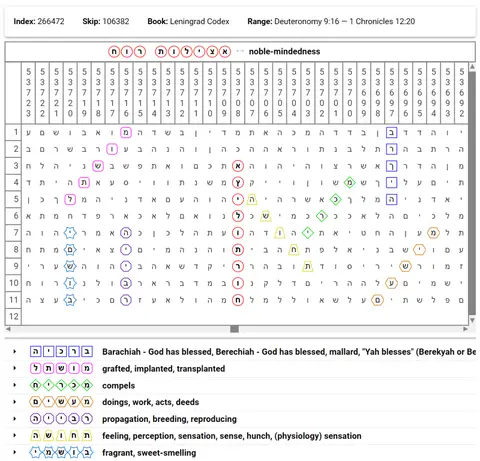The width and height of the screenshot is (480, 461).
Task: Click the yellow-highlighted tav in row 9
Action: pos(308,266)
